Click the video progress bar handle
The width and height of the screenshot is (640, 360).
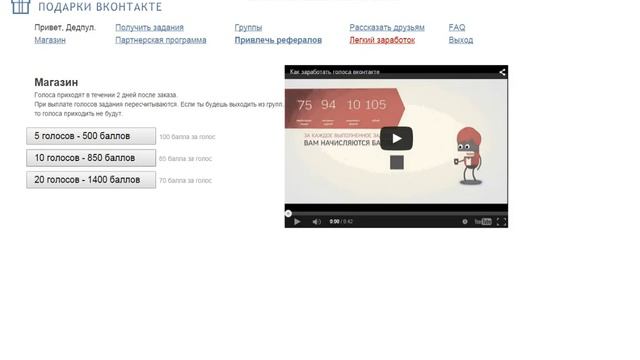click(288, 213)
